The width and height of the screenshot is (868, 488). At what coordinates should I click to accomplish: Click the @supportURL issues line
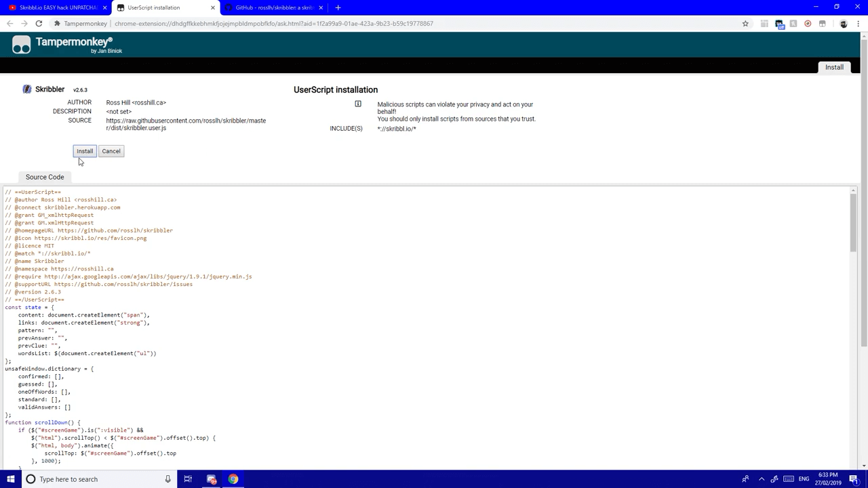[99, 284]
